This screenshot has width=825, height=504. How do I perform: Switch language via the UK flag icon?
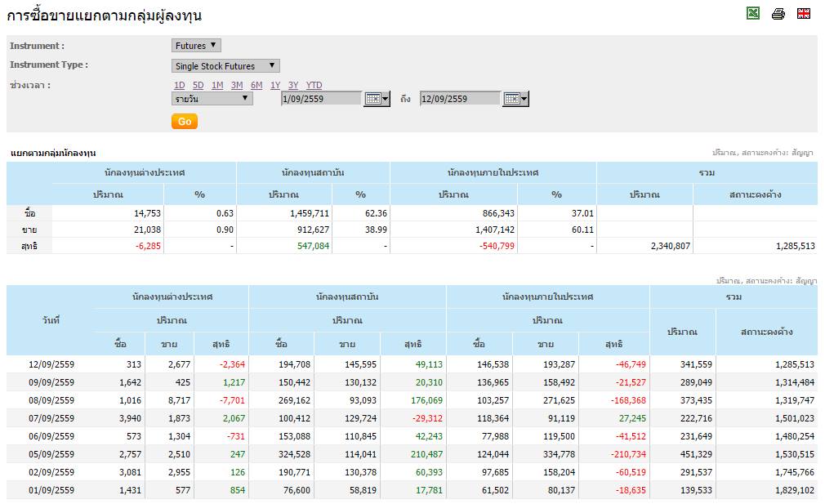pos(804,13)
